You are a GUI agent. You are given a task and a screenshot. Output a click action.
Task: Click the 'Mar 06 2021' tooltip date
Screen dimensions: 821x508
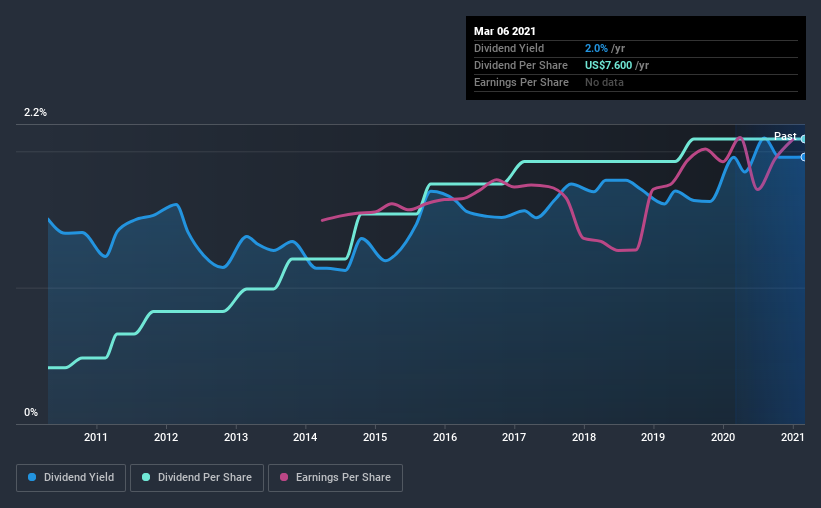[x=505, y=31]
